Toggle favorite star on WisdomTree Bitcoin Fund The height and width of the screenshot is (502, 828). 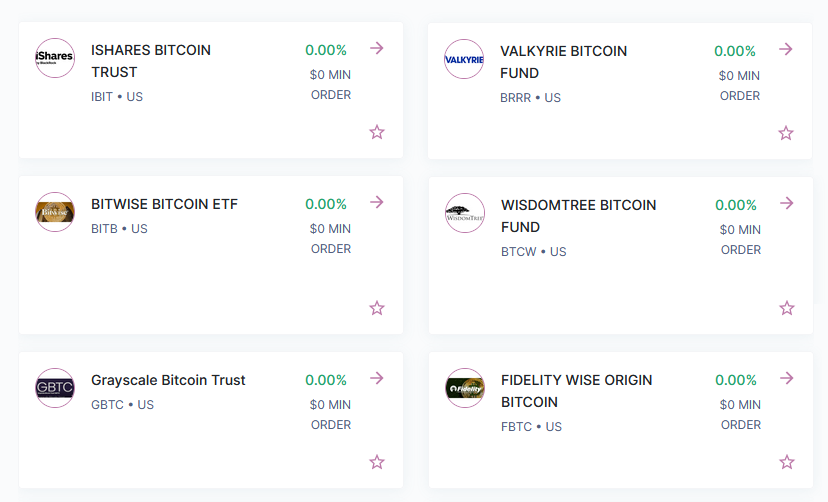787,308
